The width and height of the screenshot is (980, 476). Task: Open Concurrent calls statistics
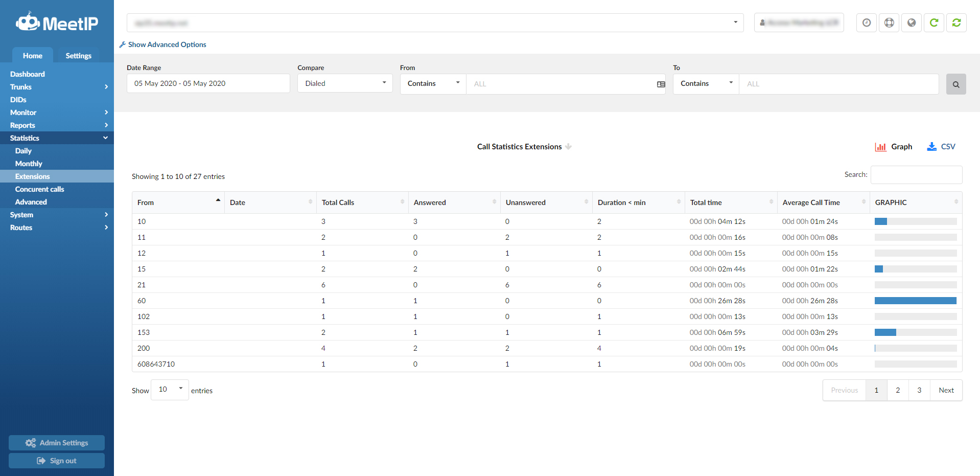[x=40, y=189]
